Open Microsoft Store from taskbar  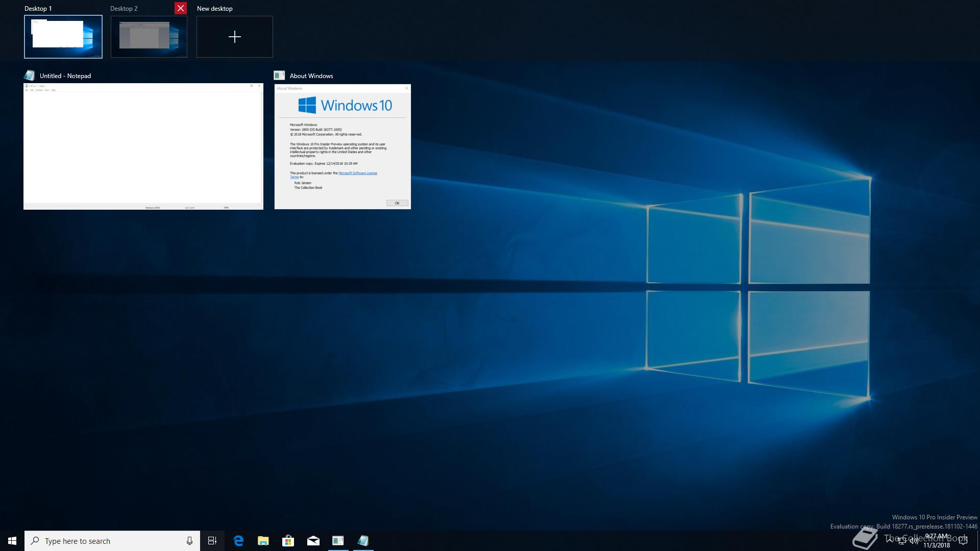288,541
